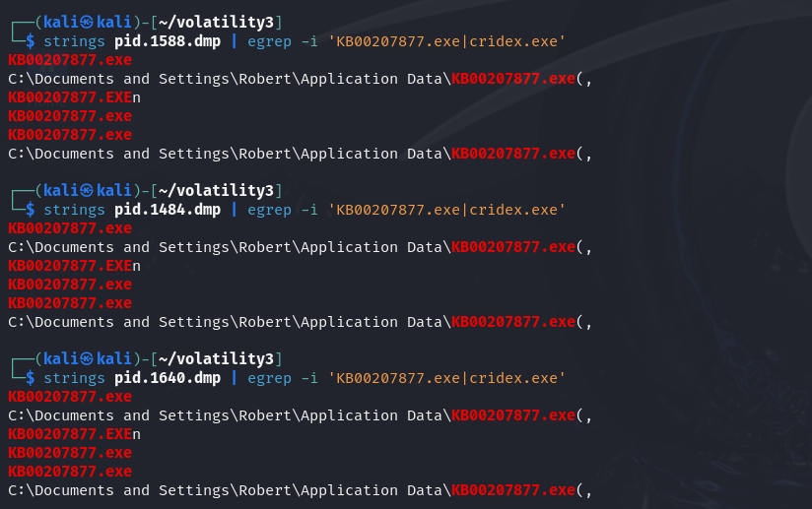Viewport: 812px width, 509px height.
Task: Click the Kali skull icon in first prompt
Action: coord(87,23)
